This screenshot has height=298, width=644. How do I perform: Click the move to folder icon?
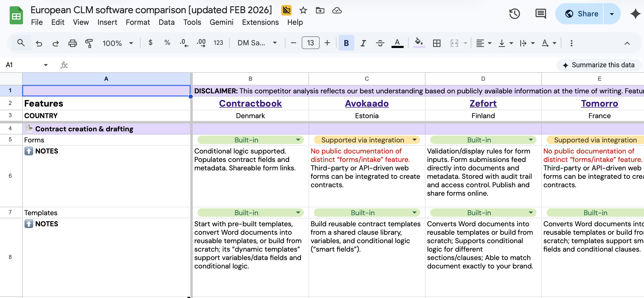pyautogui.click(x=320, y=11)
